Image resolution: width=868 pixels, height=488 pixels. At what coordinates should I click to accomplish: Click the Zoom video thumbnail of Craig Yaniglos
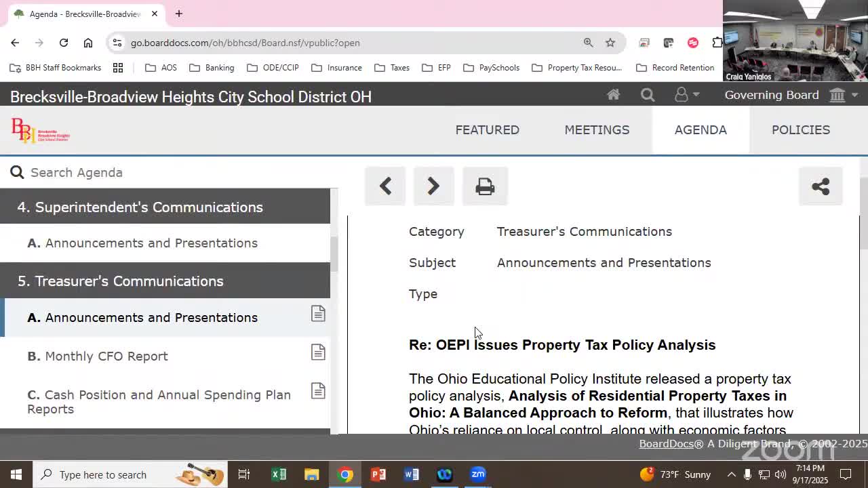795,41
